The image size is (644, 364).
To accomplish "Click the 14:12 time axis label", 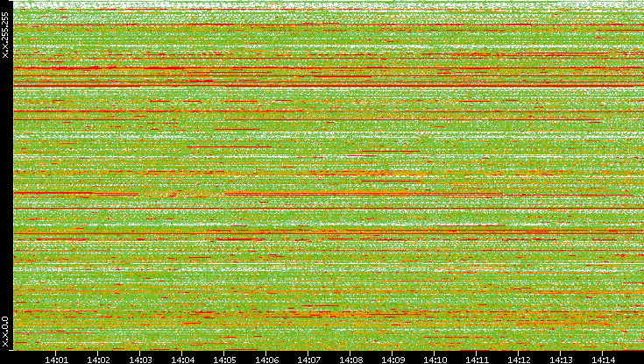I will coord(519,360).
